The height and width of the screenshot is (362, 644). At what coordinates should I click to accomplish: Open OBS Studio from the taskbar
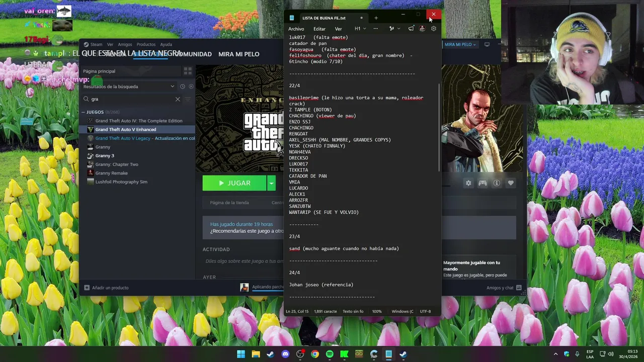coord(300,354)
